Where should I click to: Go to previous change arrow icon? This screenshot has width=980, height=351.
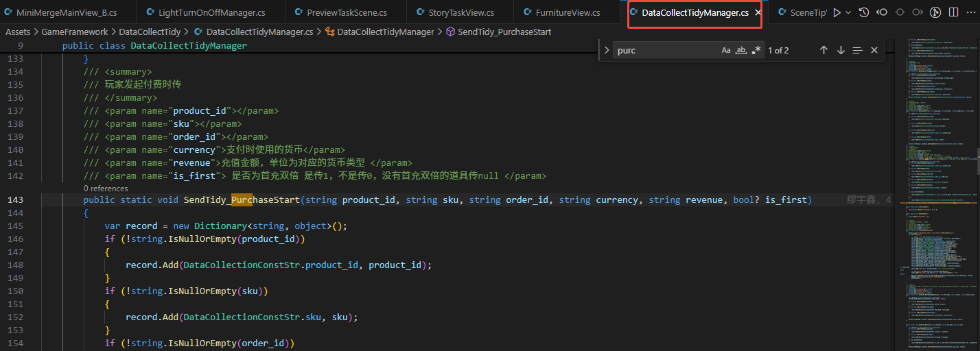click(x=882, y=12)
